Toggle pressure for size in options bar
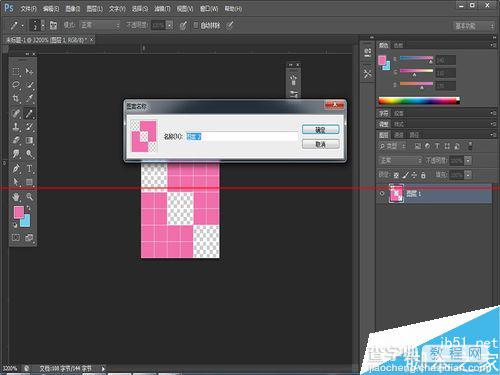This screenshot has height=375, width=500. click(x=230, y=25)
